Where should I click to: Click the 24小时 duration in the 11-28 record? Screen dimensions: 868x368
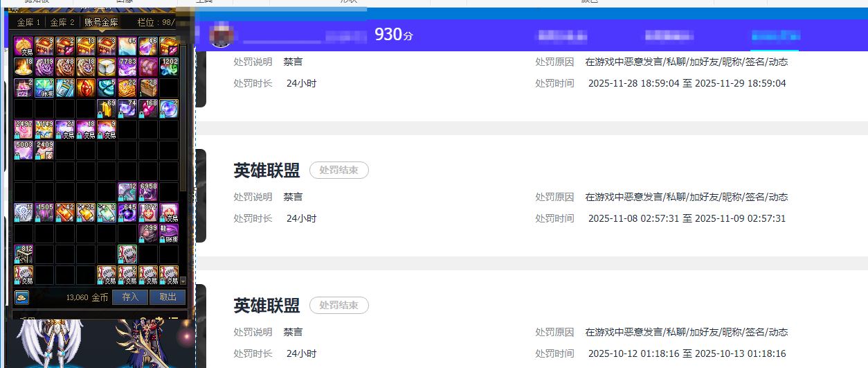pos(301,83)
